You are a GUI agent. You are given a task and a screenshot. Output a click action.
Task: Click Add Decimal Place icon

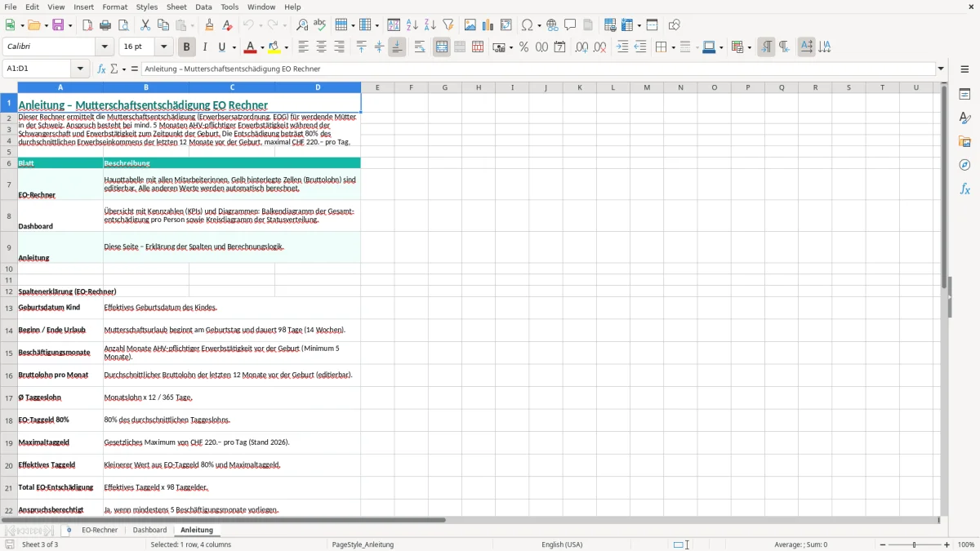581,47
